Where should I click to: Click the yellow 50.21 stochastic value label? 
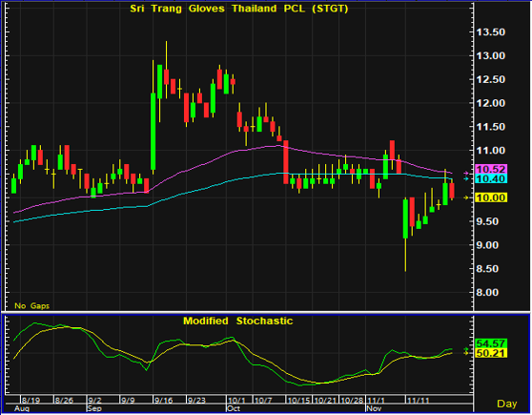(x=491, y=353)
